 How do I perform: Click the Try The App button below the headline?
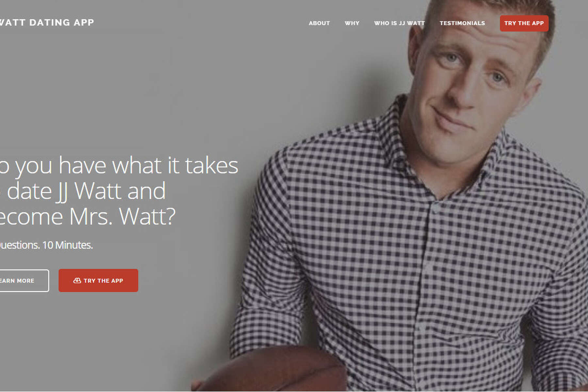(98, 280)
